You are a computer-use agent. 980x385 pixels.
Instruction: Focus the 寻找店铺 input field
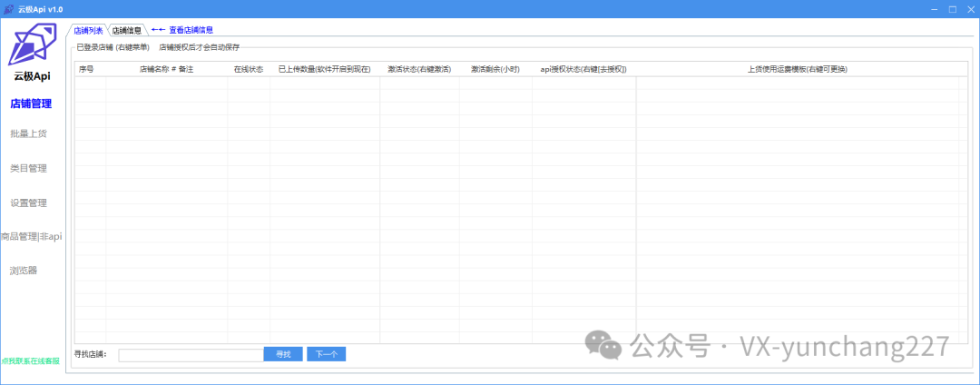click(191, 354)
